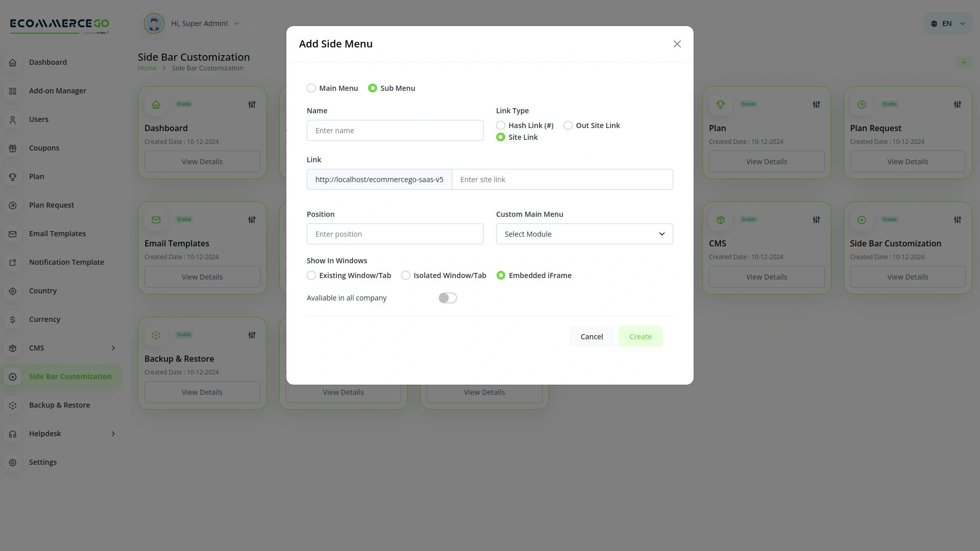Choose Out Site Link as link type
The image size is (980, 551).
point(568,125)
